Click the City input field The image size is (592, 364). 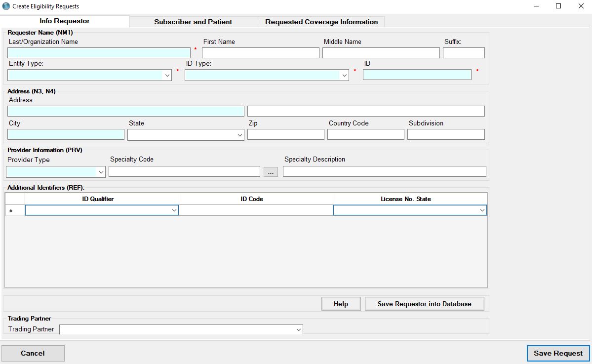pyautogui.click(x=66, y=134)
